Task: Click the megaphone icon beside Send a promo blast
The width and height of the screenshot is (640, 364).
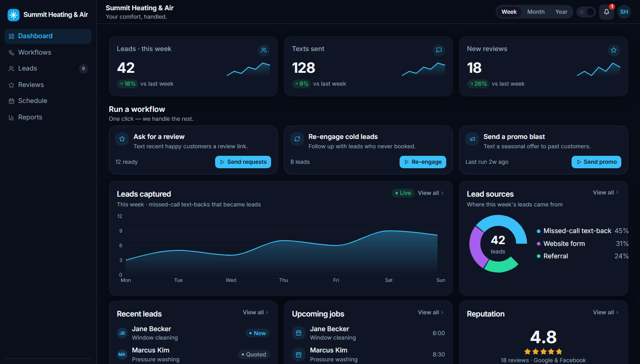Action: click(472, 139)
